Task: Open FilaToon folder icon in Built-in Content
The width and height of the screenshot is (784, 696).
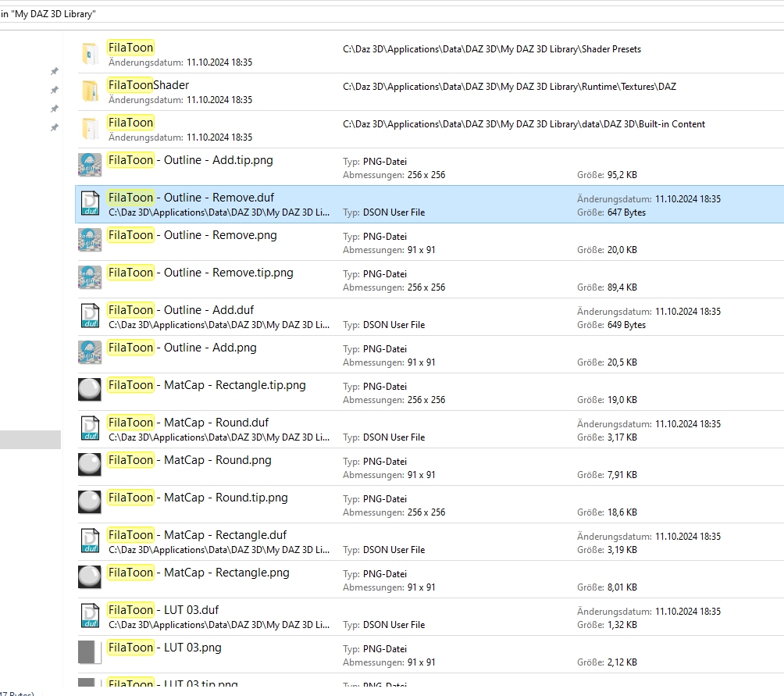Action: (x=90, y=129)
